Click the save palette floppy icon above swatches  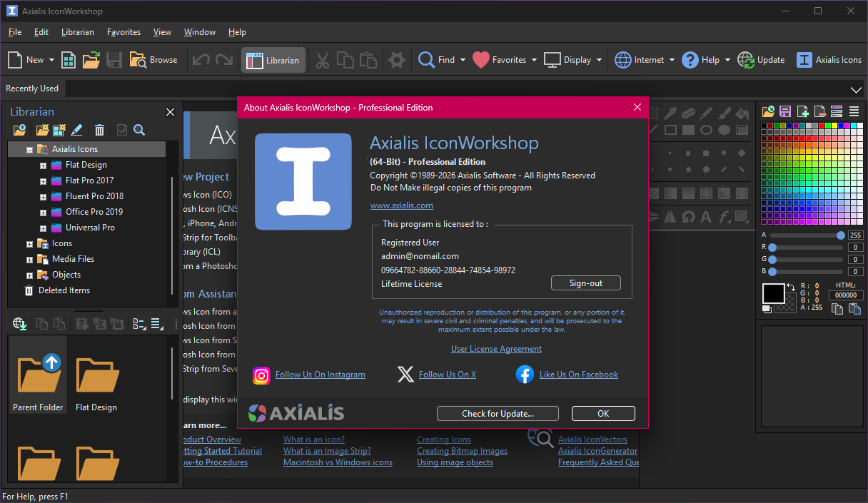click(785, 111)
